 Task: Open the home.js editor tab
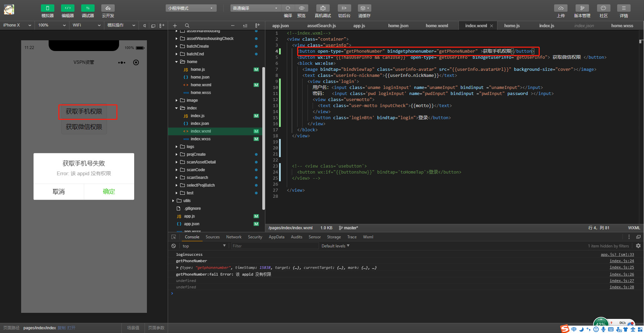pos(512,26)
